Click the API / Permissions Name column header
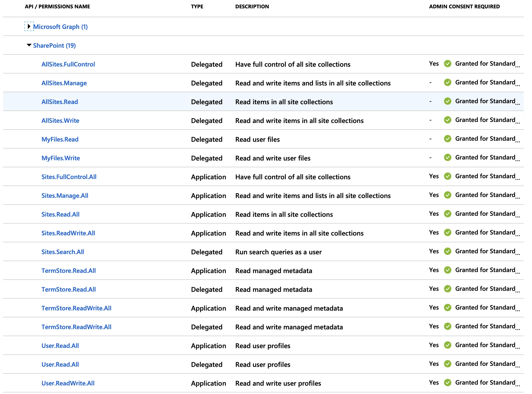532x394 pixels. click(x=57, y=7)
